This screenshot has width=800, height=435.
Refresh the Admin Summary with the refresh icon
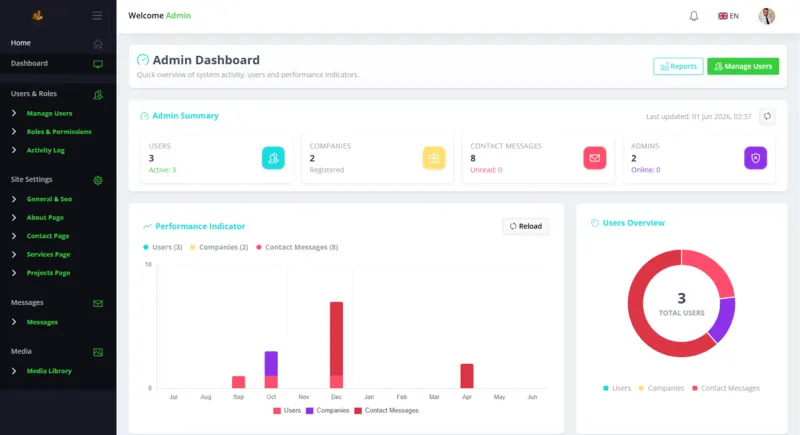click(x=767, y=116)
